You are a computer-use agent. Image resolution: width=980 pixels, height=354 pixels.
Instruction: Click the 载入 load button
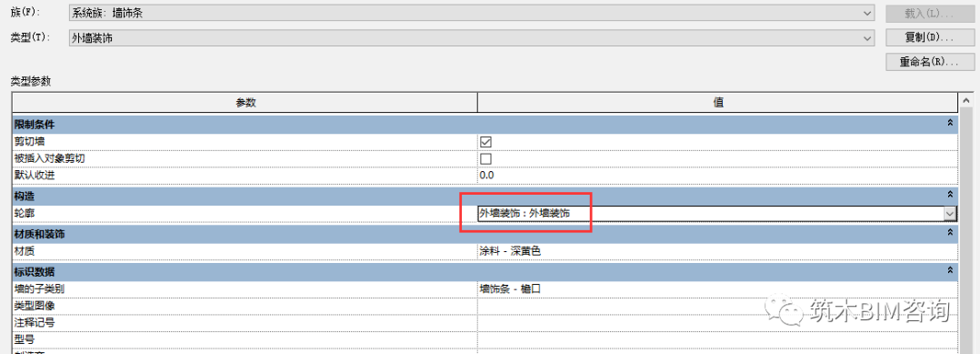pyautogui.click(x=929, y=13)
